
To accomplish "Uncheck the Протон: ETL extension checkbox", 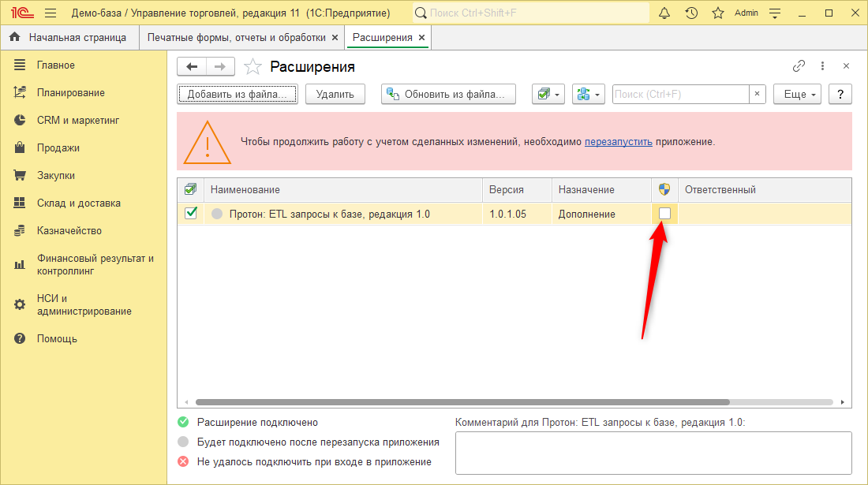I will click(191, 213).
